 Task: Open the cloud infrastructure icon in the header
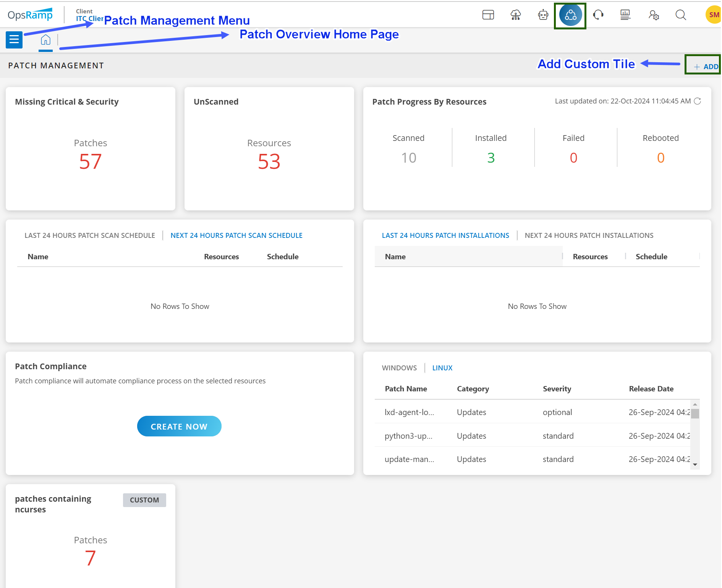point(516,15)
